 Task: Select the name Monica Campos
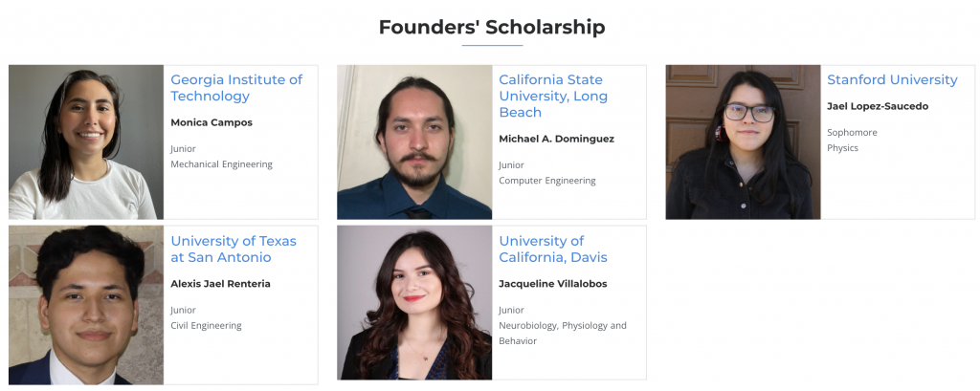(x=212, y=122)
